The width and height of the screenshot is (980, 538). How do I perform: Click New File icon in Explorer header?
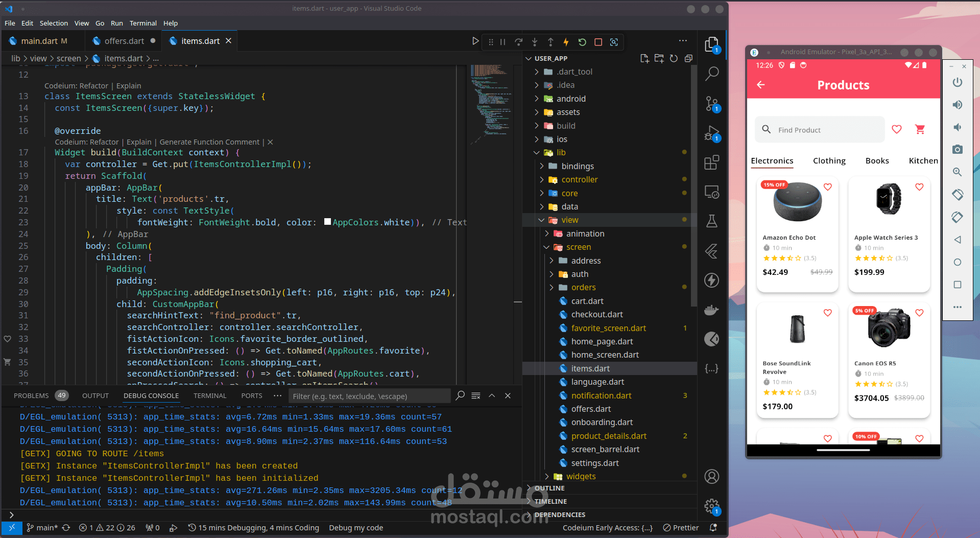click(644, 58)
